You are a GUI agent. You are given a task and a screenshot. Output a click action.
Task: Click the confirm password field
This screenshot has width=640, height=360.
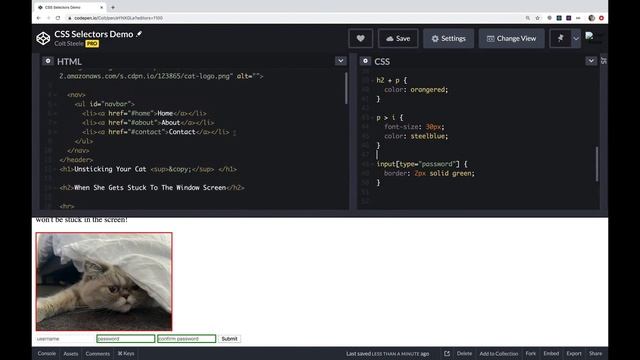coord(187,339)
